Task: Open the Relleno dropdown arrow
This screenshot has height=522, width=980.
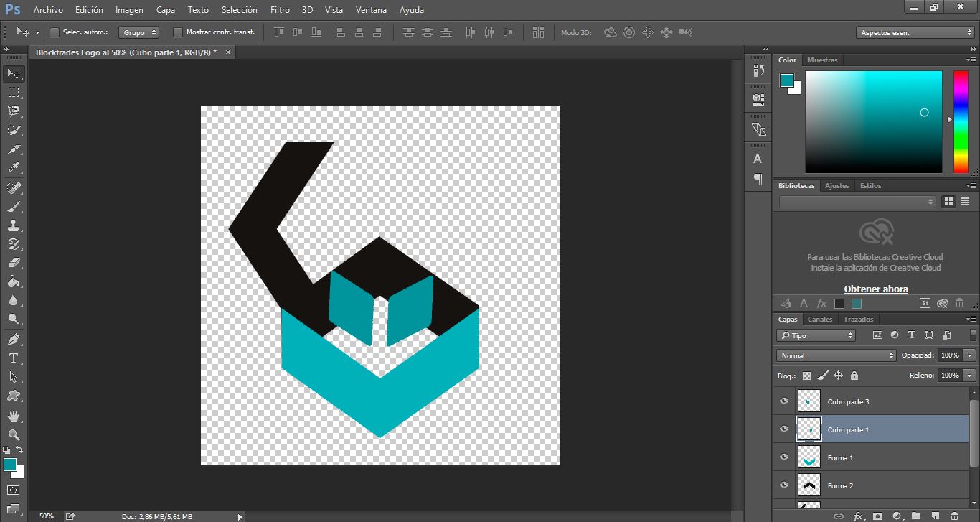Action: coord(970,375)
